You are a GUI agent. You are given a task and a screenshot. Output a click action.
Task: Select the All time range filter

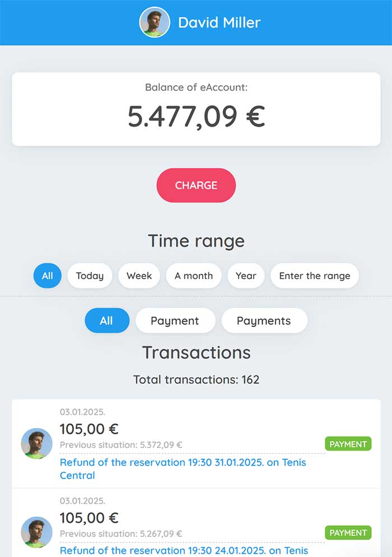pos(47,276)
